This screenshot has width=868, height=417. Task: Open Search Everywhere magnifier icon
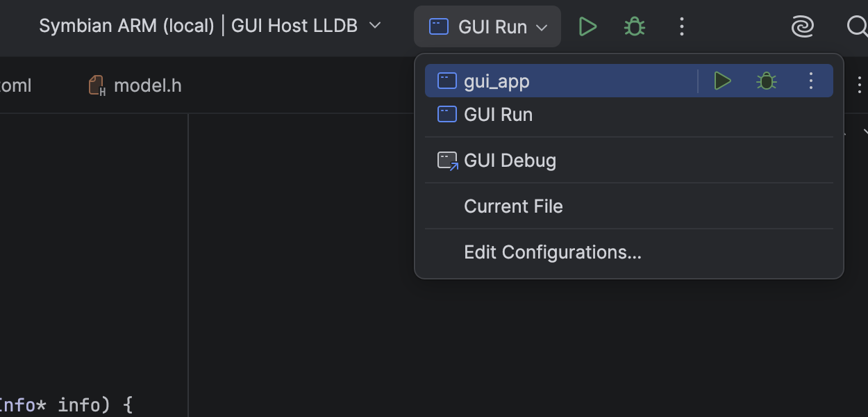[858, 27]
